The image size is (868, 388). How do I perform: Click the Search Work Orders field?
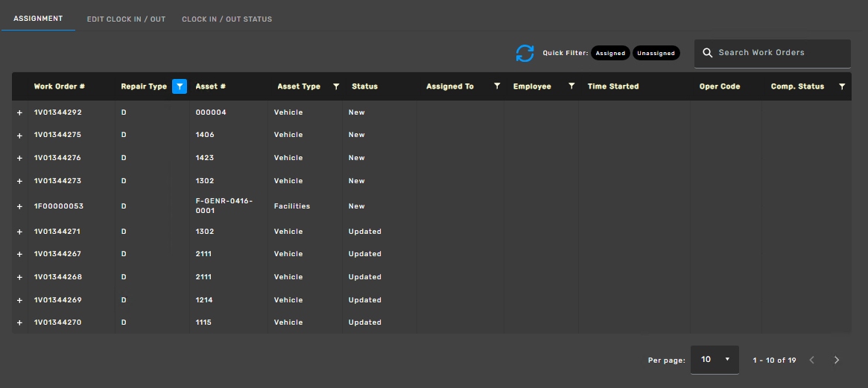(x=779, y=53)
